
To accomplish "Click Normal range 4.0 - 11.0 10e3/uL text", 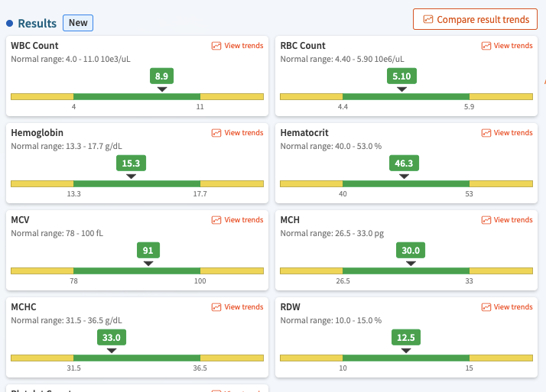I will [x=70, y=60].
